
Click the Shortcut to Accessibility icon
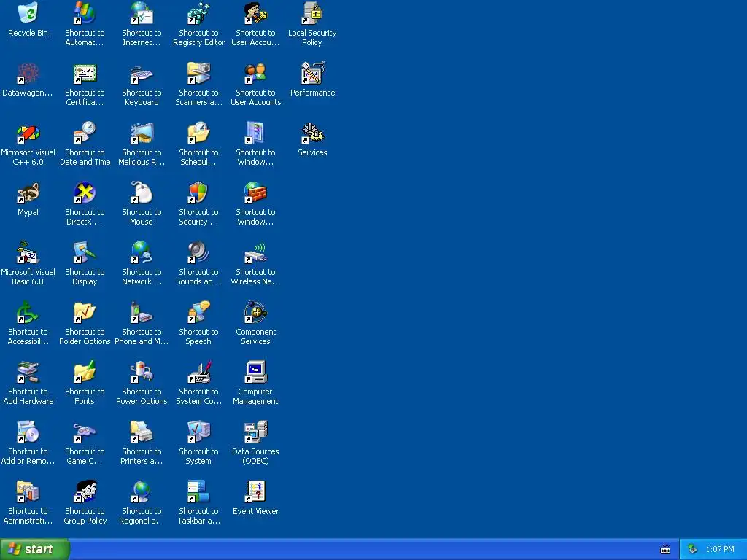[x=28, y=312]
